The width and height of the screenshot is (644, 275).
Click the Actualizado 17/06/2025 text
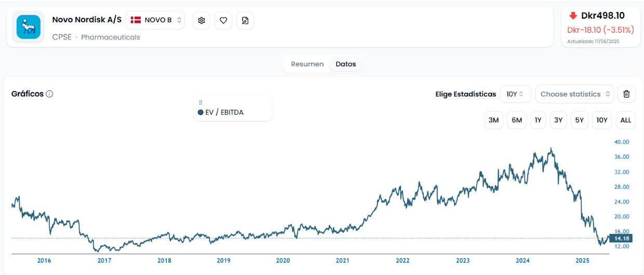tap(593, 42)
